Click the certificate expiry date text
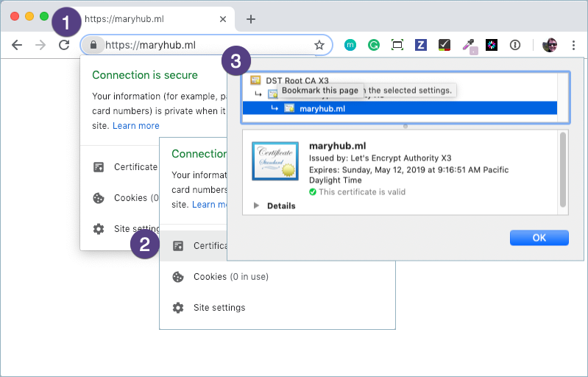Image resolution: width=588 pixels, height=377 pixels. click(408, 175)
